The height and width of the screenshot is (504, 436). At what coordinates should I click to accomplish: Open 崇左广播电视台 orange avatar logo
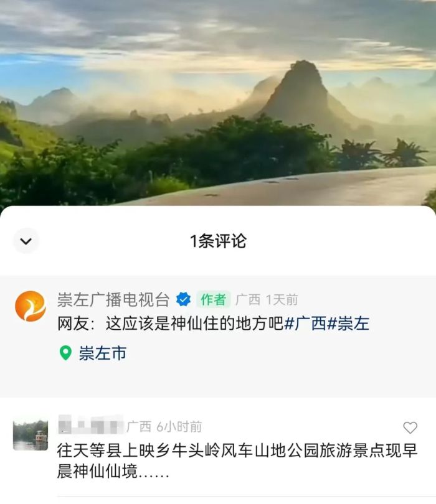coord(31,306)
